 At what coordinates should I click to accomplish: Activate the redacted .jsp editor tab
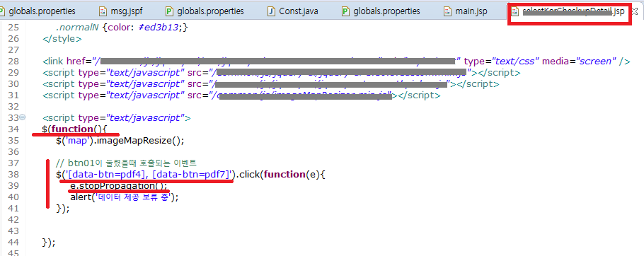click(x=568, y=12)
